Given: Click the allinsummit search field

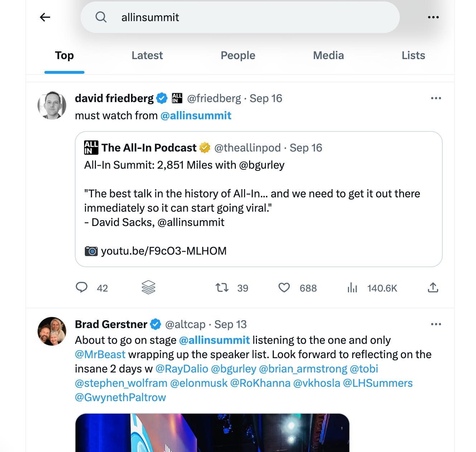Looking at the screenshot, I should [251, 17].
